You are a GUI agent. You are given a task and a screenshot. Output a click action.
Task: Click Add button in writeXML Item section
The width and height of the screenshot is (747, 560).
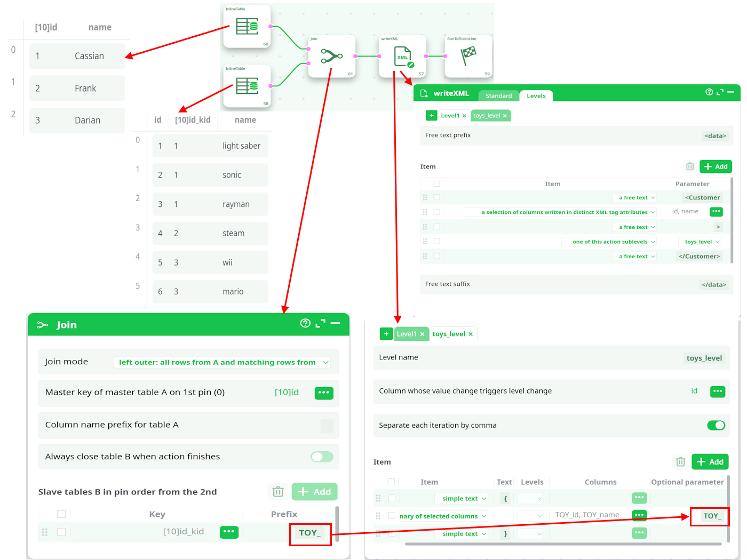(716, 166)
